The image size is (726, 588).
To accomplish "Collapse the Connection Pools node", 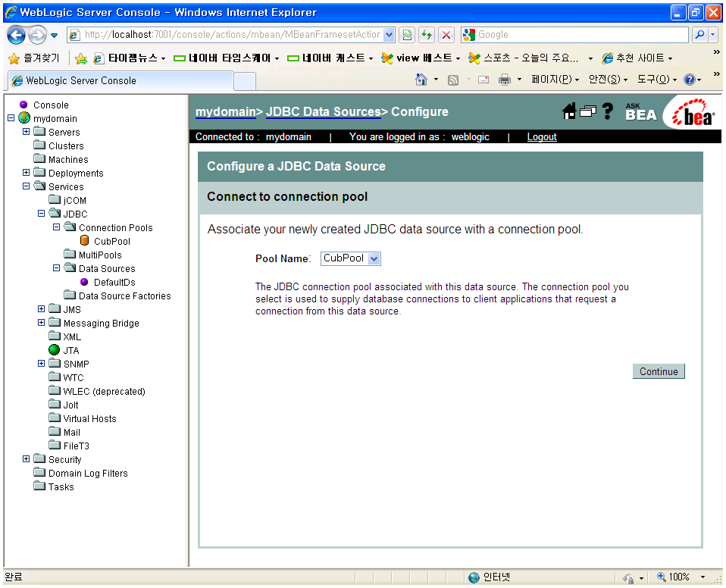I will (x=57, y=227).
